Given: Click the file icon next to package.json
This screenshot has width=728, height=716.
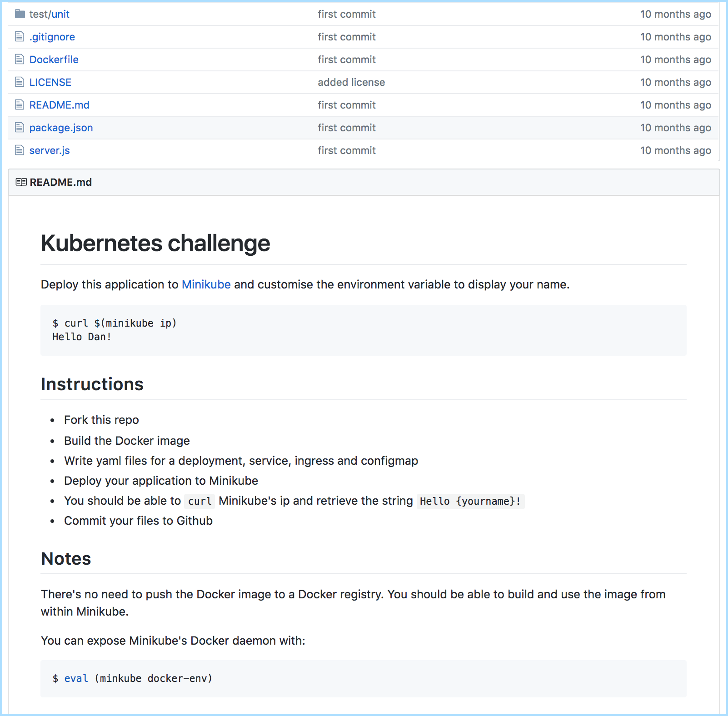Looking at the screenshot, I should point(20,128).
